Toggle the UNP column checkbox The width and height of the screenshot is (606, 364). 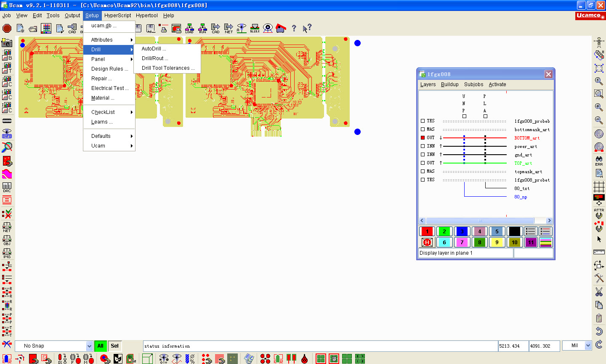pos(464,116)
